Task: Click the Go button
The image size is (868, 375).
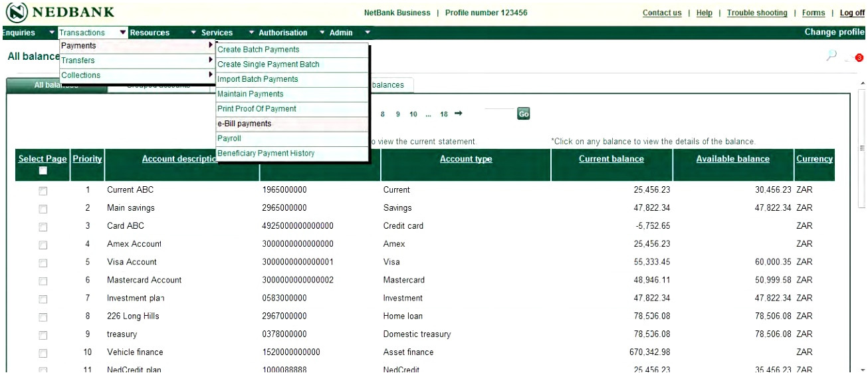Action: click(x=523, y=114)
